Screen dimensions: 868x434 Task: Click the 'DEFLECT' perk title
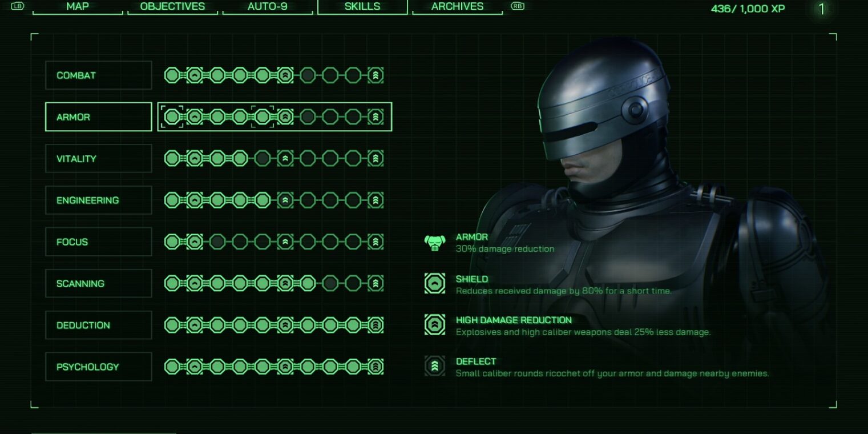click(x=476, y=361)
